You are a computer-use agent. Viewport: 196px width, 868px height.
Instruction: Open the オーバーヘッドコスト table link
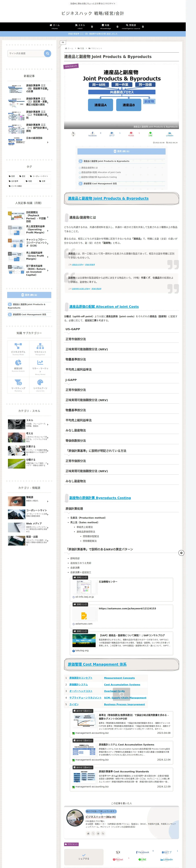coord(81,691)
